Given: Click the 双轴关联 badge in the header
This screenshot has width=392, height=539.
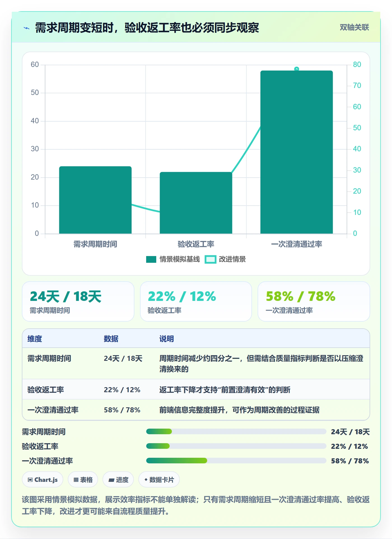Looking at the screenshot, I should click(x=354, y=27).
